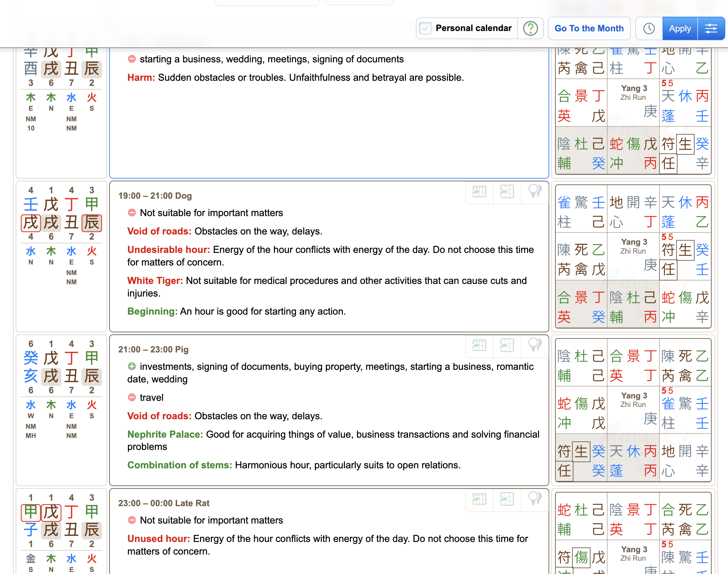Click the Go To the Month button
The height and width of the screenshot is (574, 728).
tap(589, 28)
